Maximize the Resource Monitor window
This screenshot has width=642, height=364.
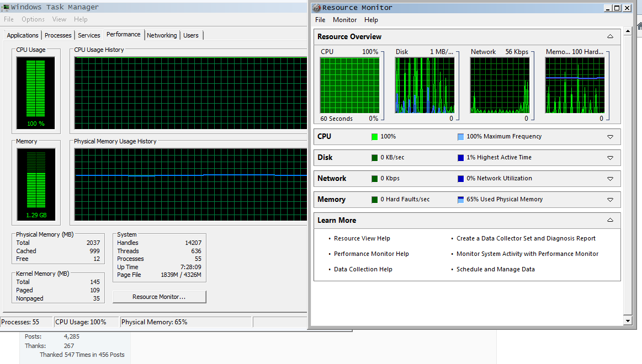pyautogui.click(x=617, y=8)
